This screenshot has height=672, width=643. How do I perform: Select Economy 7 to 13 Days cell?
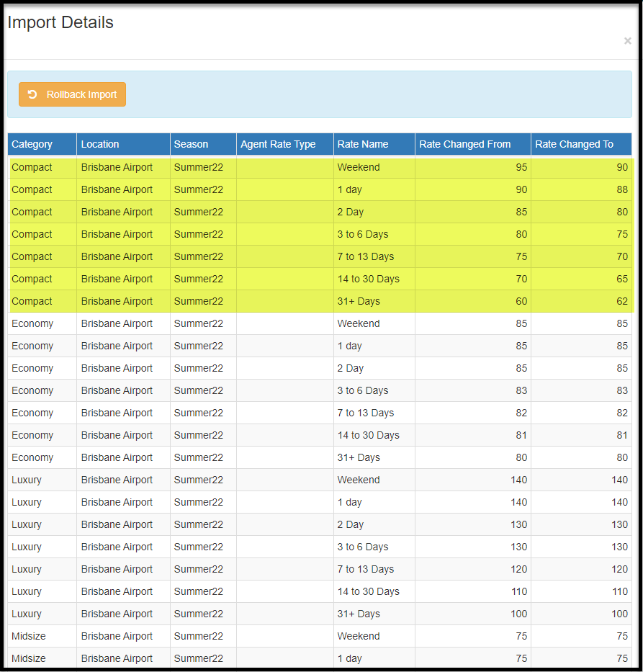(374, 413)
